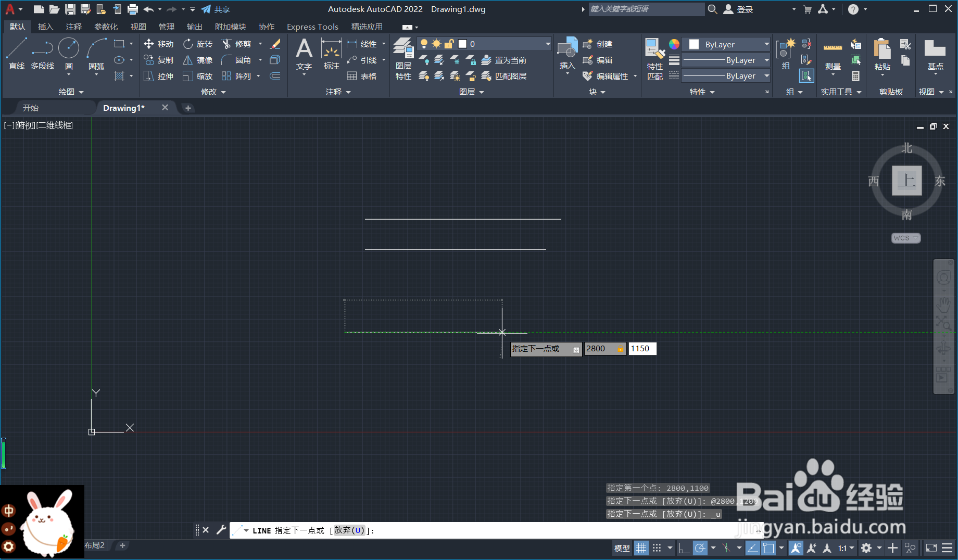Screen dimensions: 958x560
Task: Open the ByLayer linetype dropdown
Action: click(x=726, y=76)
